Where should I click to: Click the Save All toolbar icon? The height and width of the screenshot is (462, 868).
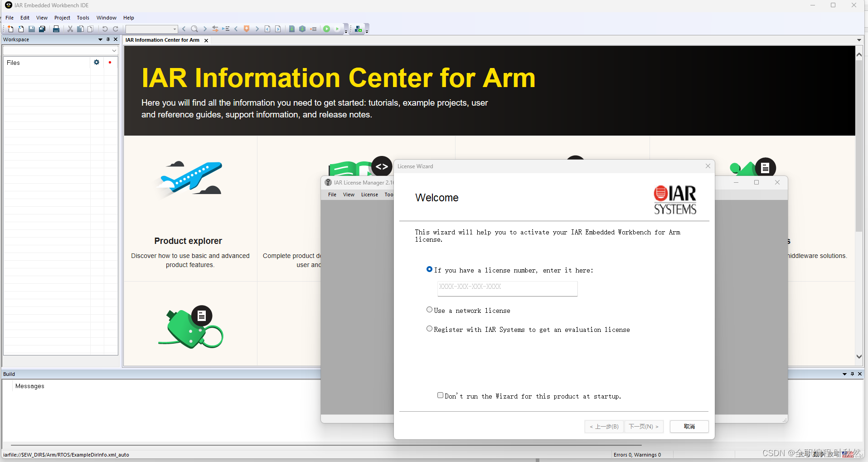point(42,29)
